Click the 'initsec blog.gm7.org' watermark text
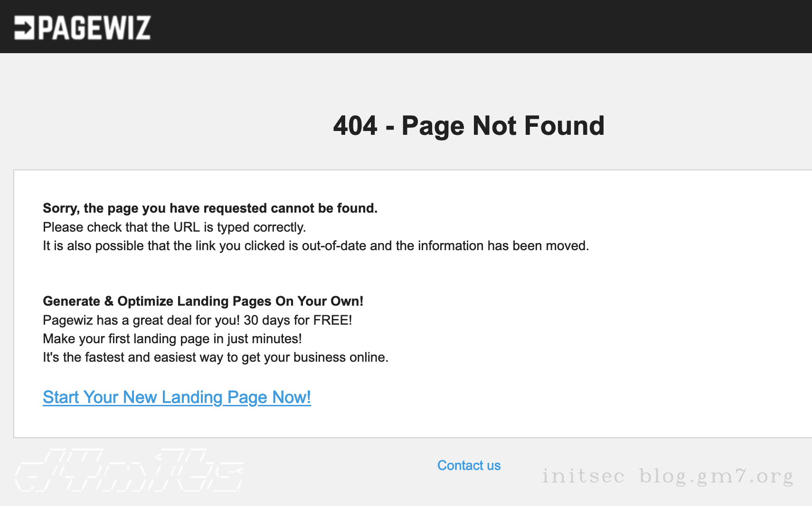The width and height of the screenshot is (812, 506). point(668,476)
